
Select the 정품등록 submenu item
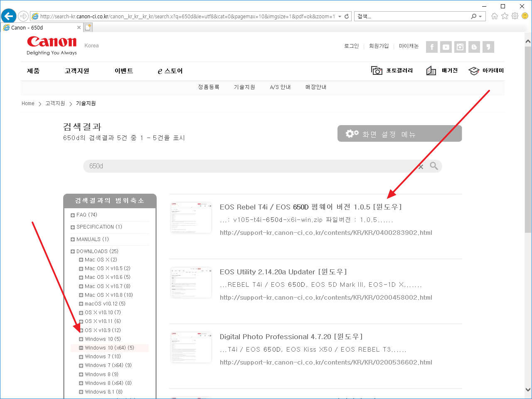209,87
